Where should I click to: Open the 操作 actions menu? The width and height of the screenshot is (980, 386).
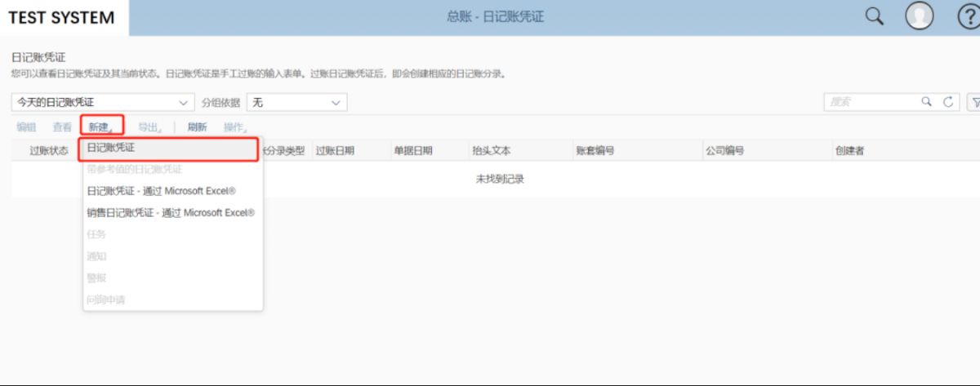tap(234, 127)
